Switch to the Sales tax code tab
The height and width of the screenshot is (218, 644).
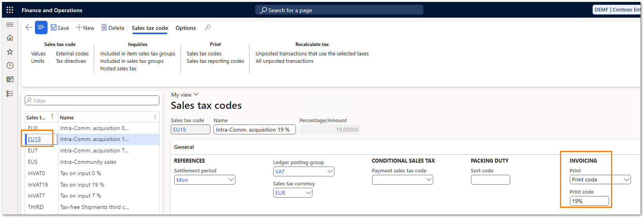(150, 28)
